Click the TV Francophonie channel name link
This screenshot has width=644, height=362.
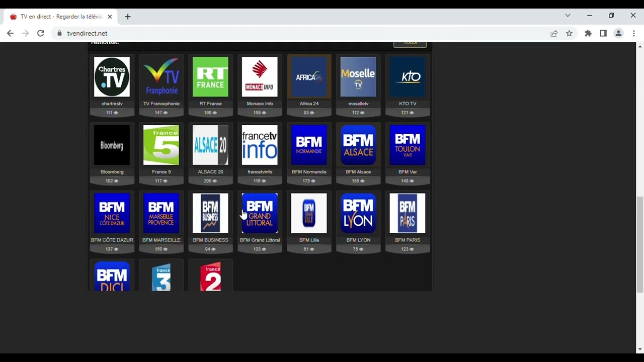click(161, 104)
